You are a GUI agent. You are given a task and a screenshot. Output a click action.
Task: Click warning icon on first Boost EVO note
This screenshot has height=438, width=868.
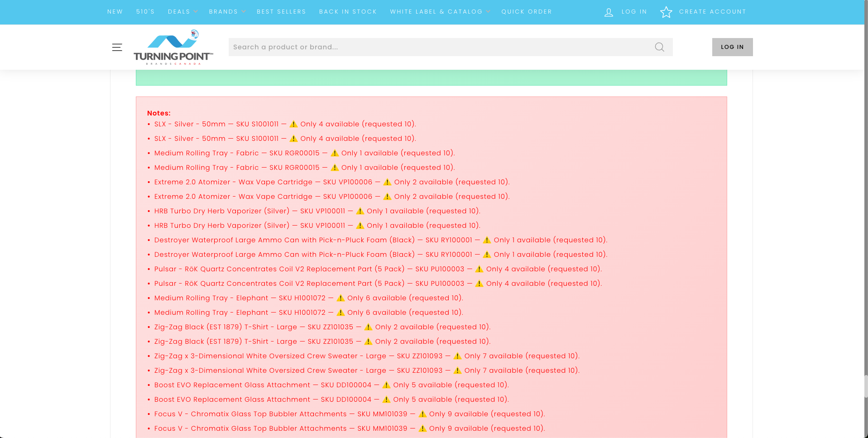[386, 385]
